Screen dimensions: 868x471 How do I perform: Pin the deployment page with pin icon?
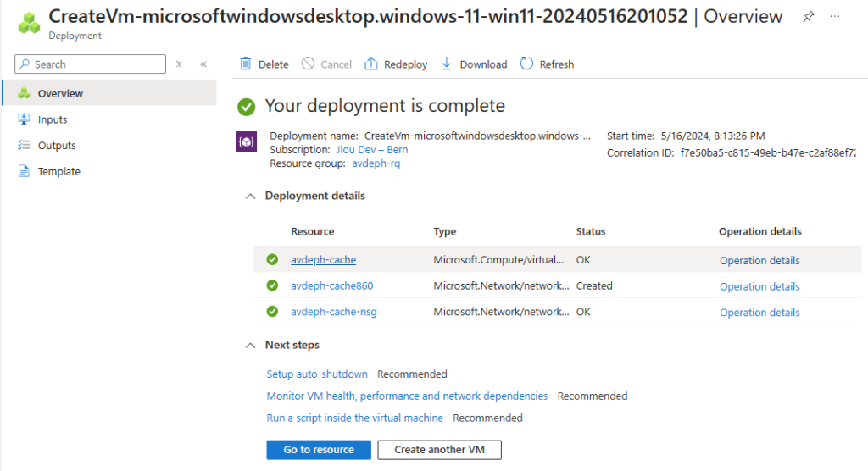coord(809,17)
